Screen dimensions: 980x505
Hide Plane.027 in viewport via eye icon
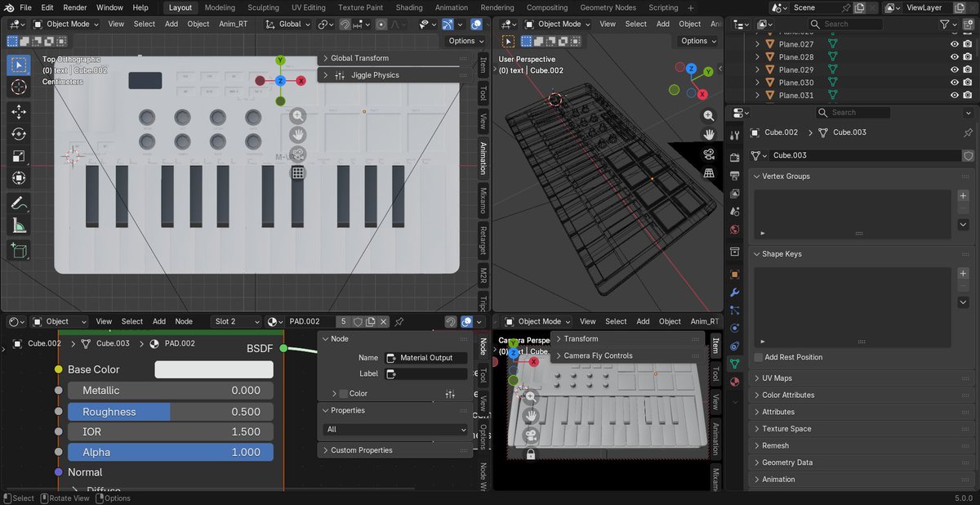[955, 44]
